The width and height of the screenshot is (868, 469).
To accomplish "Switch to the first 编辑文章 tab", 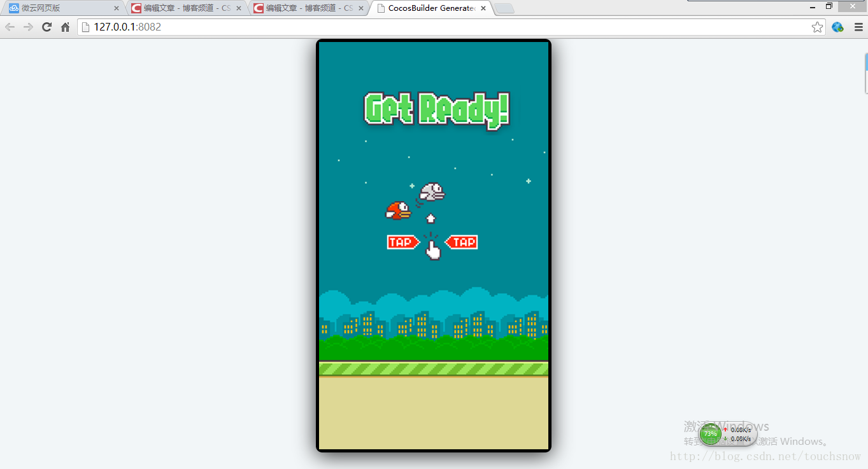I will [187, 8].
